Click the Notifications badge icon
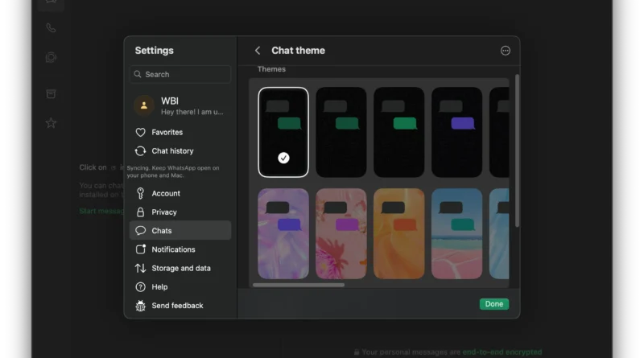The image size is (644, 358). click(x=140, y=249)
